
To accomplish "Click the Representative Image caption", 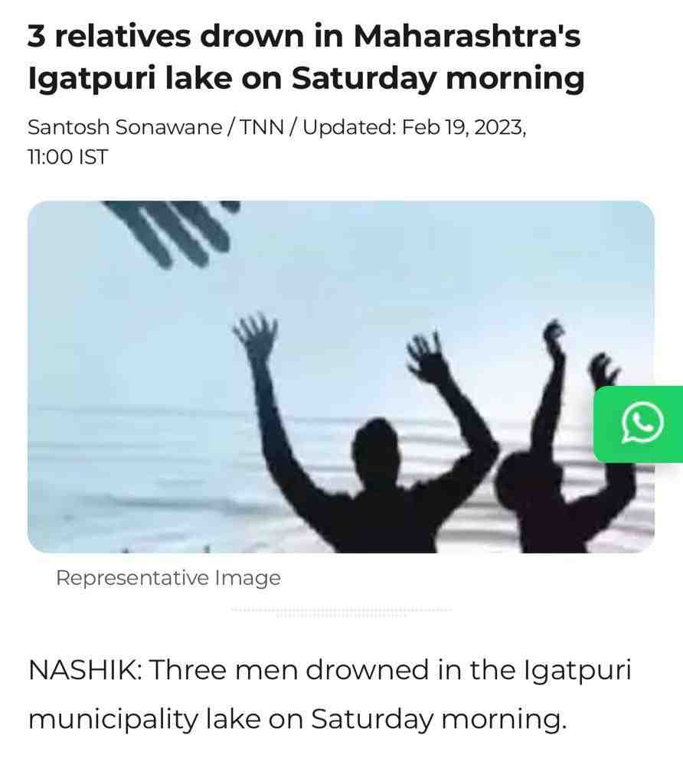I will coord(168,578).
